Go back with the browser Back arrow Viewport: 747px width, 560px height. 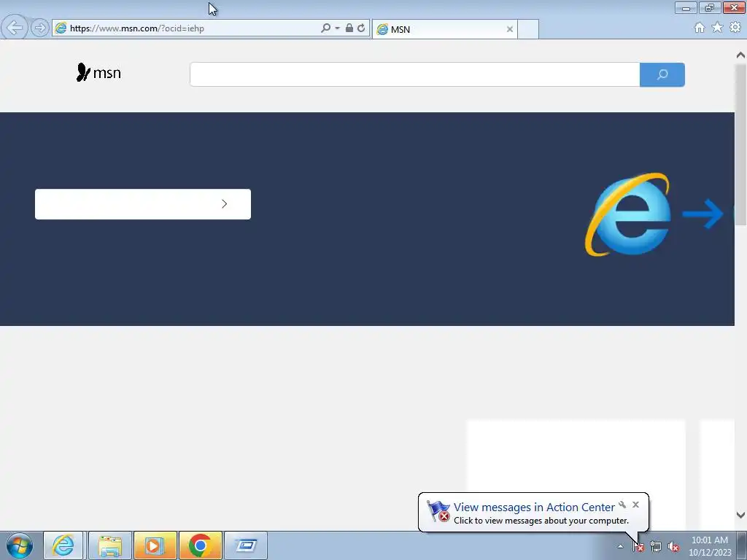[x=15, y=28]
